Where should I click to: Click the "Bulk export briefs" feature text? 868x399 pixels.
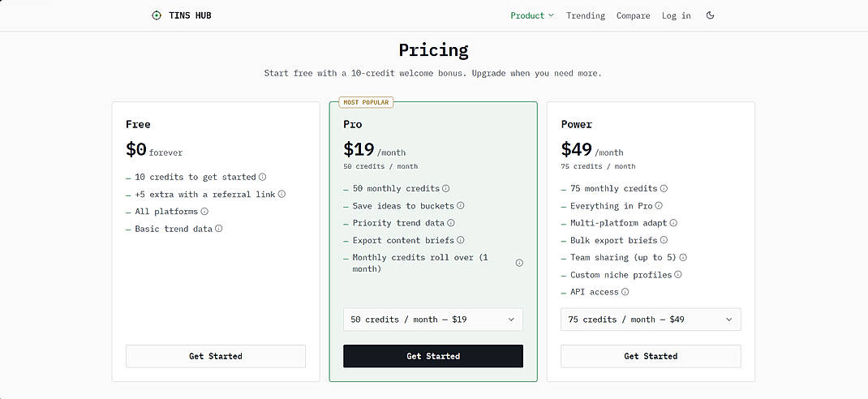click(614, 240)
